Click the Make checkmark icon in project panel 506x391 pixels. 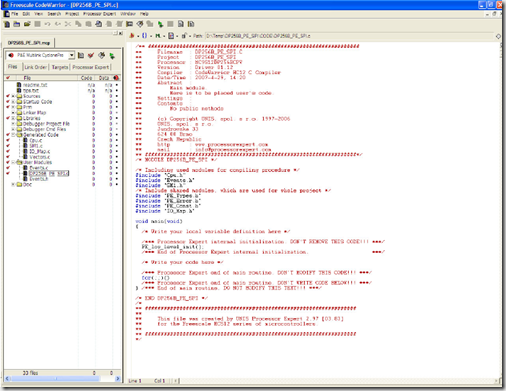91,55
